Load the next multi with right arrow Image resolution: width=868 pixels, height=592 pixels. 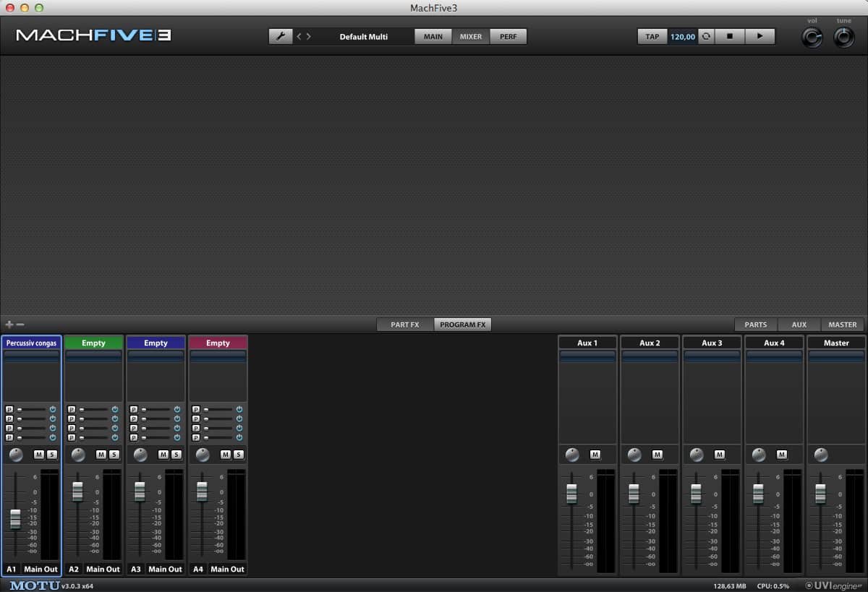click(309, 36)
